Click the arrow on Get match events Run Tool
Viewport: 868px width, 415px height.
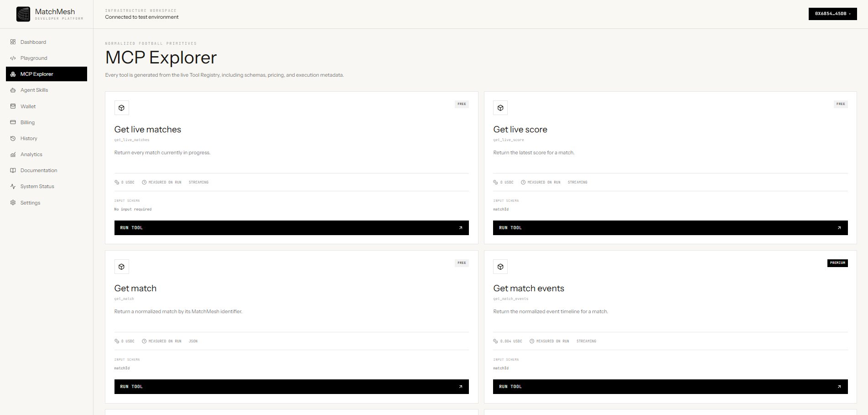(839, 387)
